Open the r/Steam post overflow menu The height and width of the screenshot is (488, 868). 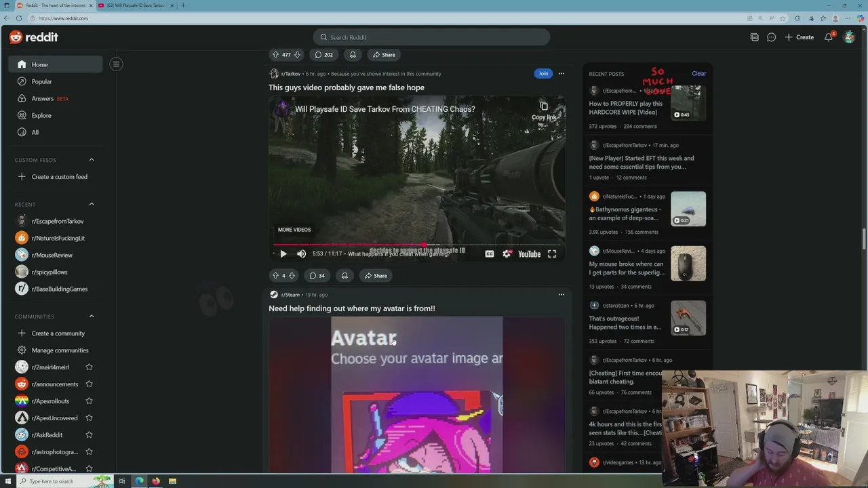[561, 295]
